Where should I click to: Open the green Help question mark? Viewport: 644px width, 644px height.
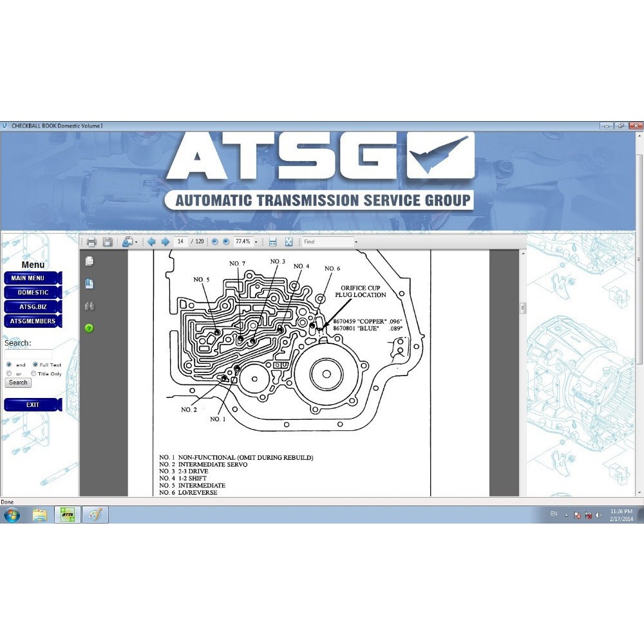click(90, 328)
